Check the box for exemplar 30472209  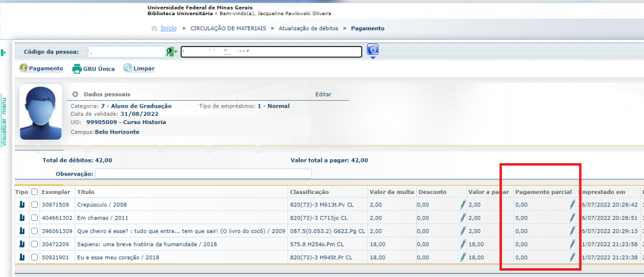click(x=35, y=244)
